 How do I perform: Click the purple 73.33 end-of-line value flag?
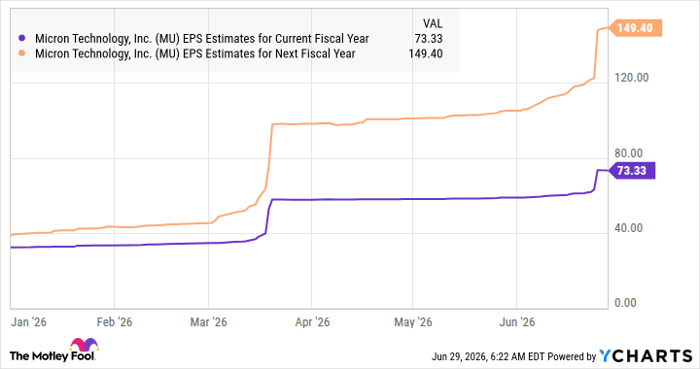(632, 170)
